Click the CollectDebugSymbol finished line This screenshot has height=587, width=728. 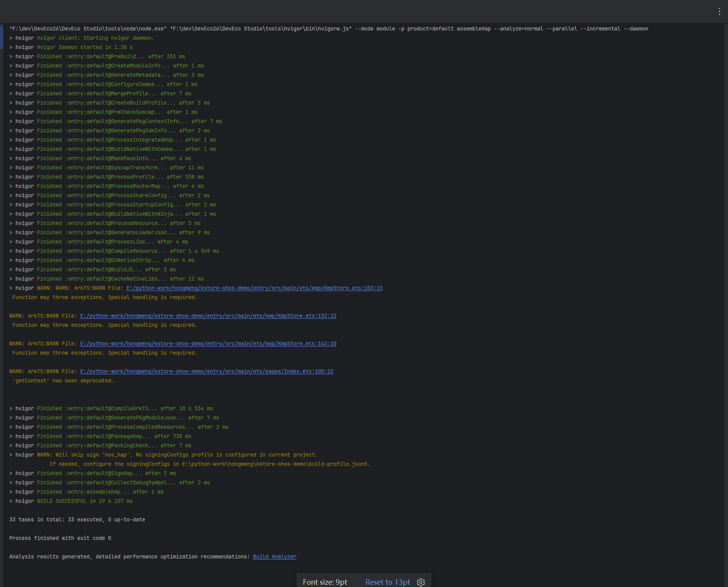coord(110,482)
